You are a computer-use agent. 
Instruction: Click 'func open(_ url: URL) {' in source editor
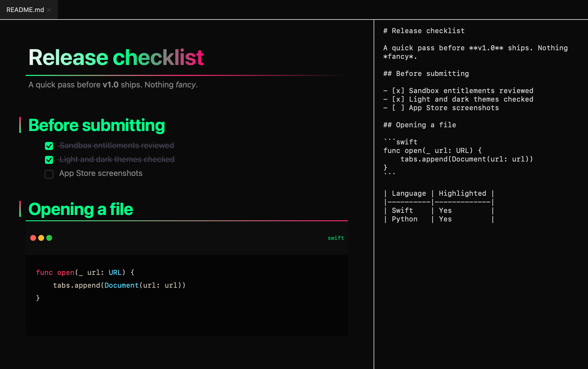tap(432, 151)
